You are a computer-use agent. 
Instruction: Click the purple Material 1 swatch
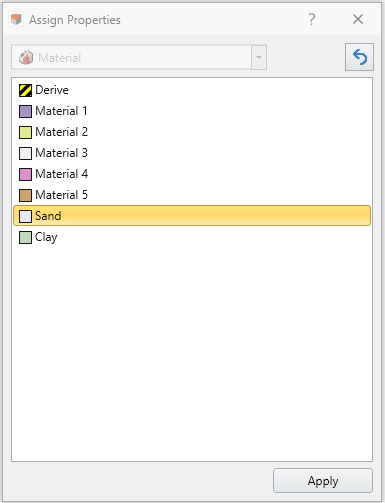pyautogui.click(x=25, y=111)
